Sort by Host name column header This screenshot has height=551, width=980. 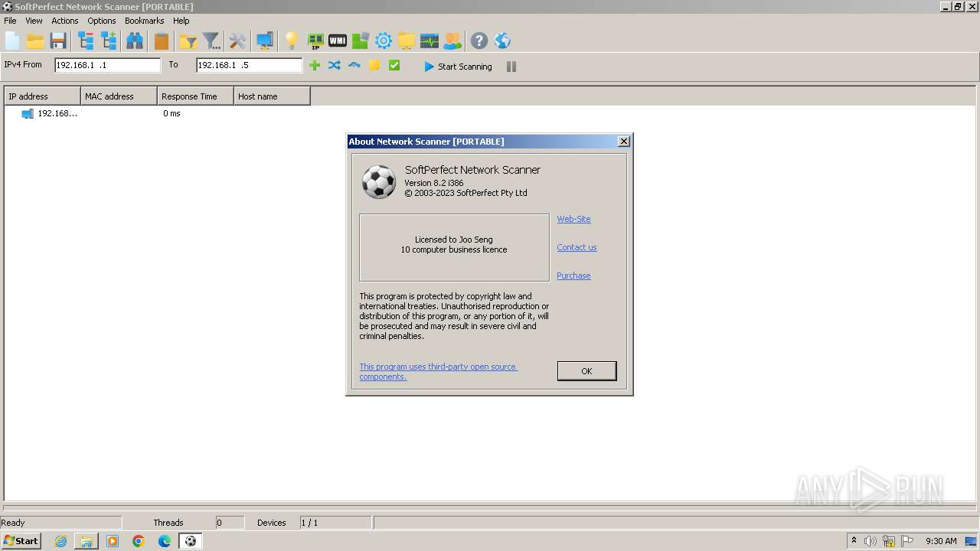click(x=272, y=96)
